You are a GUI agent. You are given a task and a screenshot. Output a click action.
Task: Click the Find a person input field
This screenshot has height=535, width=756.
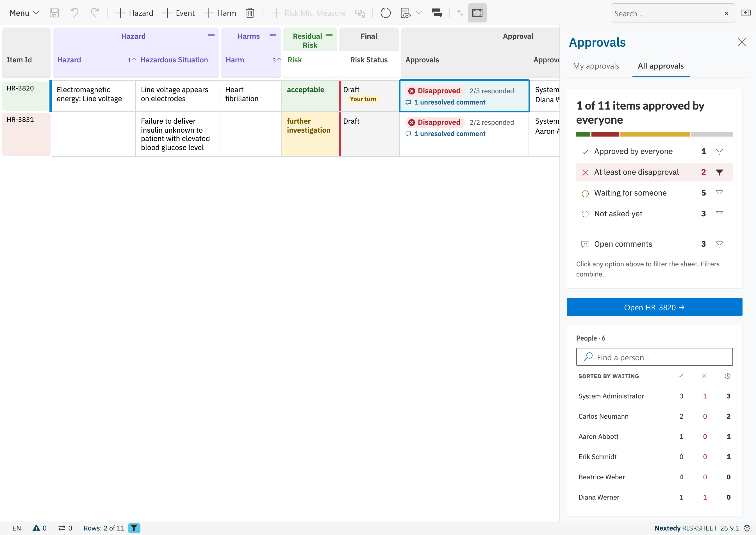(654, 357)
